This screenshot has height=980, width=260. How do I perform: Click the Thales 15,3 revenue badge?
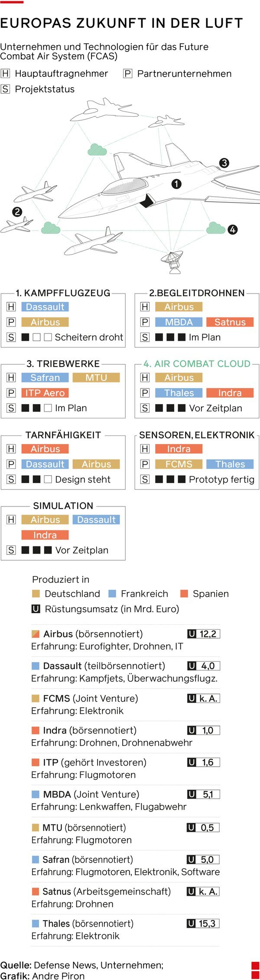[x=203, y=924]
